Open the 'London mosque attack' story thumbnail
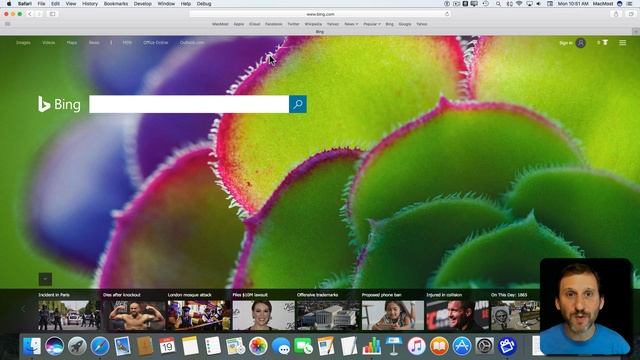 199,315
